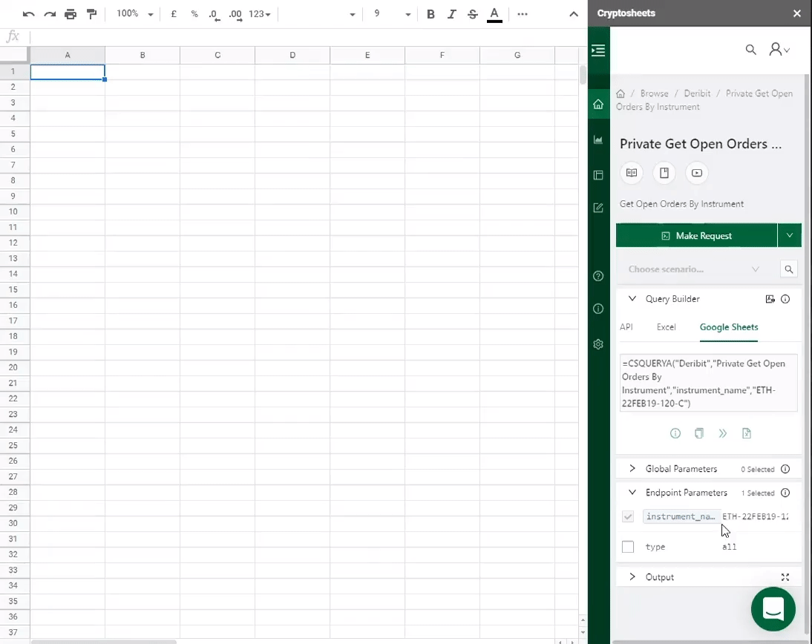Apply strikethrough formatting

tap(472, 14)
